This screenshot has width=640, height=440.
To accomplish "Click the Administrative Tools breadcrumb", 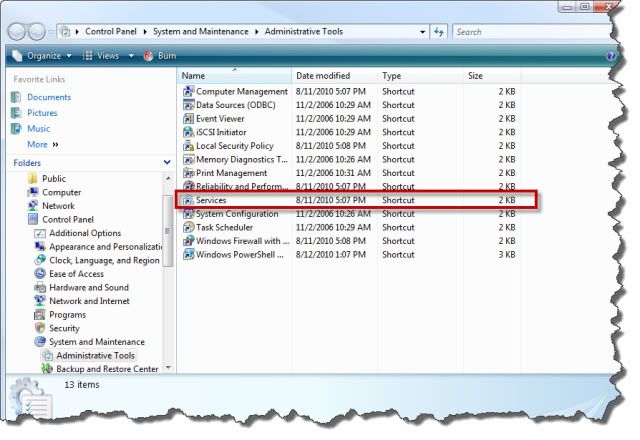I will click(x=304, y=31).
